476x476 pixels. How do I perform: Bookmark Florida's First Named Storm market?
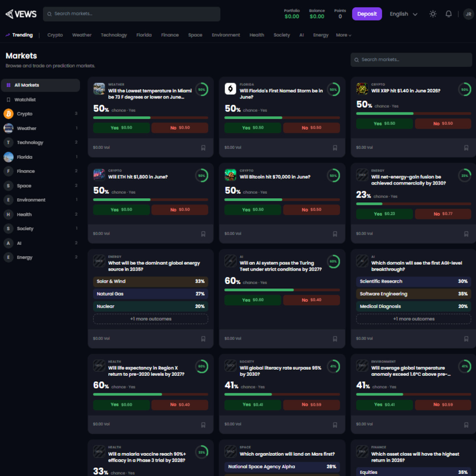click(x=335, y=148)
